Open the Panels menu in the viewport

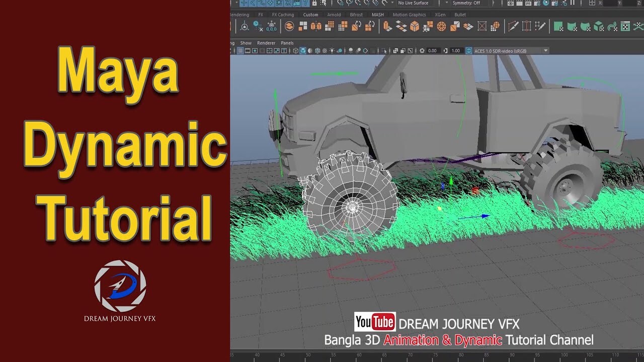(287, 43)
